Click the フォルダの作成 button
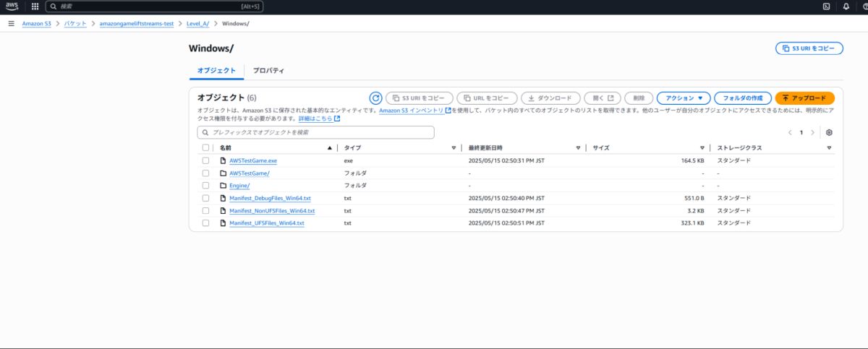This screenshot has width=868, height=349. coord(743,98)
